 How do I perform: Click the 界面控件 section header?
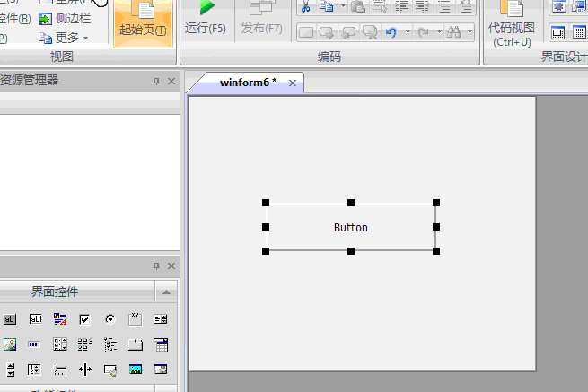[x=55, y=292]
